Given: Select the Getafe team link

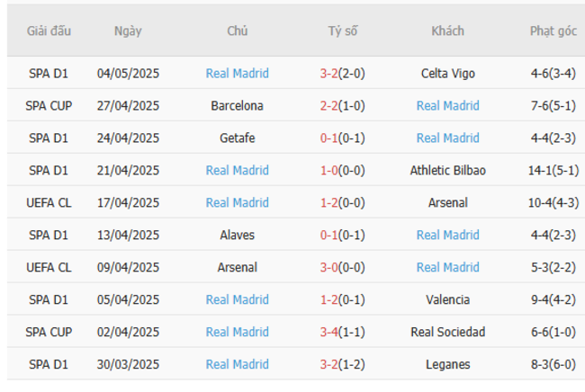Looking at the screenshot, I should tap(237, 138).
